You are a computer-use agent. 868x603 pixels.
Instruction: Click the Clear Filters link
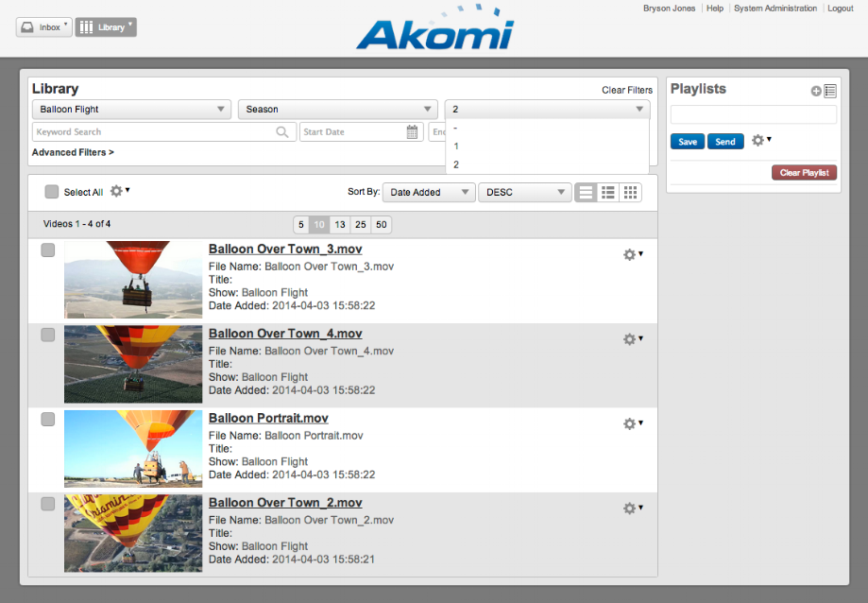coord(626,90)
